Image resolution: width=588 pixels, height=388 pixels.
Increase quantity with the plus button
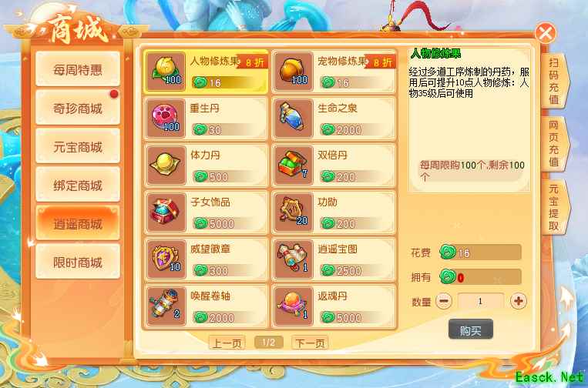point(518,301)
